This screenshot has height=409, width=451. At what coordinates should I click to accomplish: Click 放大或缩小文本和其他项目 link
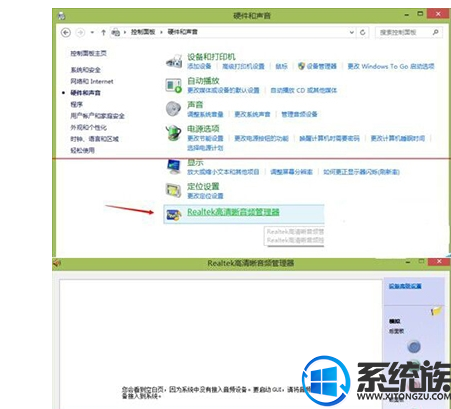pyautogui.click(x=223, y=172)
